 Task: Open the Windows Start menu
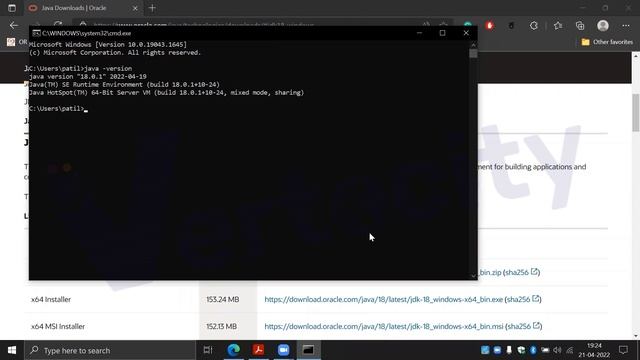(x=12, y=350)
